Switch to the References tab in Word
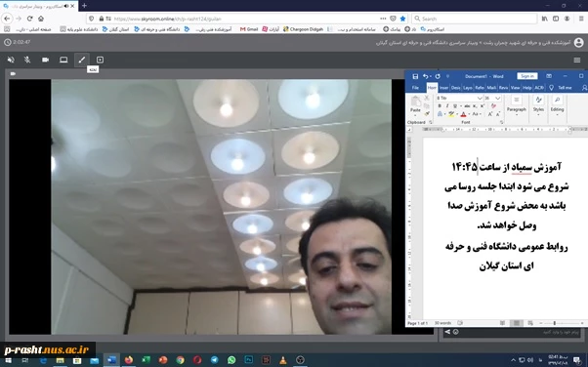 [480, 88]
